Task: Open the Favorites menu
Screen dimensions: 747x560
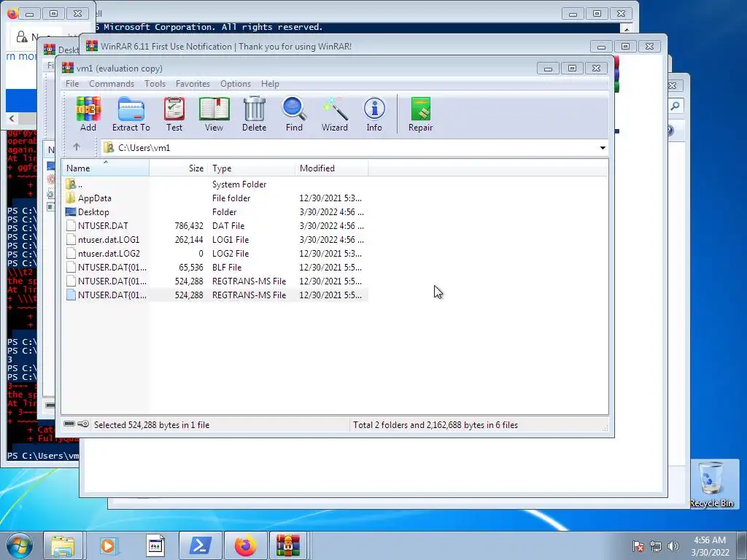Action: (x=193, y=83)
